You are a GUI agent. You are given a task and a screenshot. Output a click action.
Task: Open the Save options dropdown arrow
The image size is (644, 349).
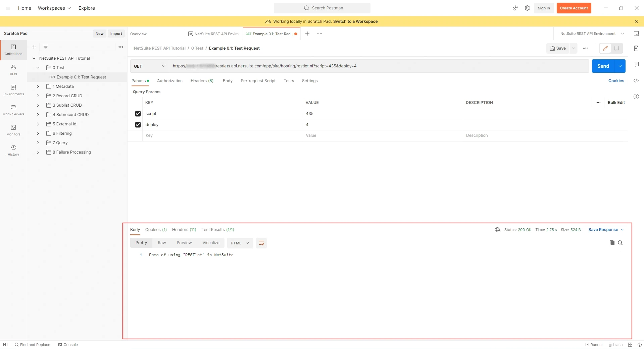574,48
